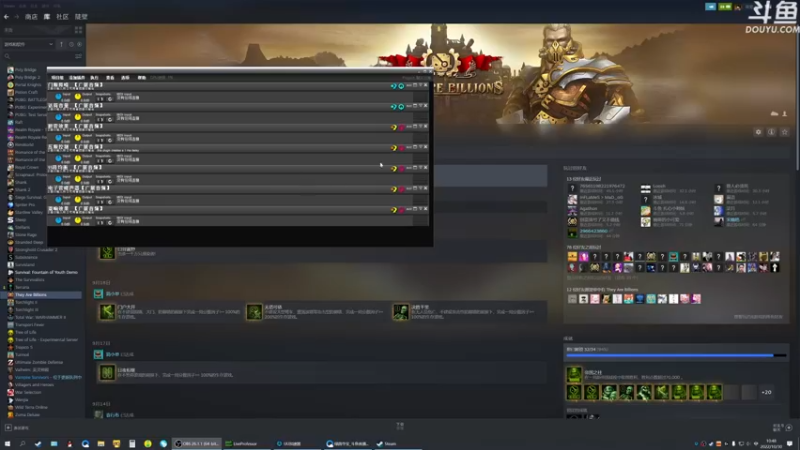Open plugin editor window icon on first plugin
The width and height of the screenshot is (800, 450).
415,85
